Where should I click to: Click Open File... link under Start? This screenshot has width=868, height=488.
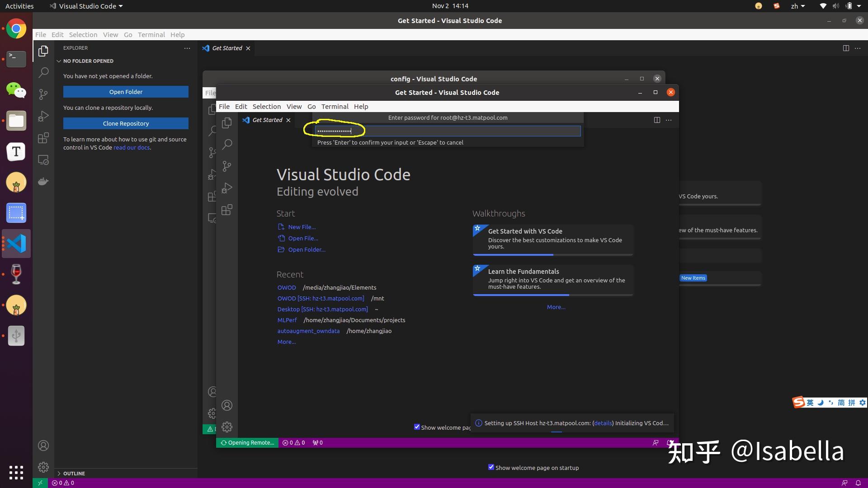click(x=303, y=239)
